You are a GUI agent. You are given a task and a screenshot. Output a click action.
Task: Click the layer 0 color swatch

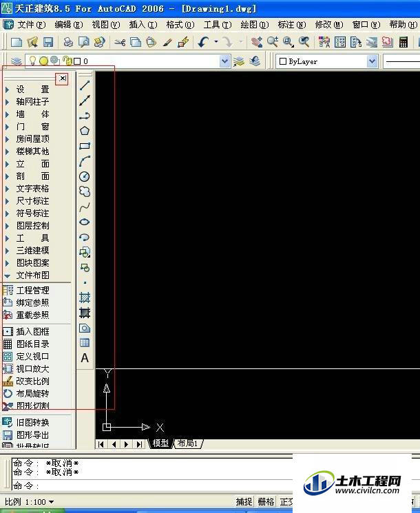[77, 61]
